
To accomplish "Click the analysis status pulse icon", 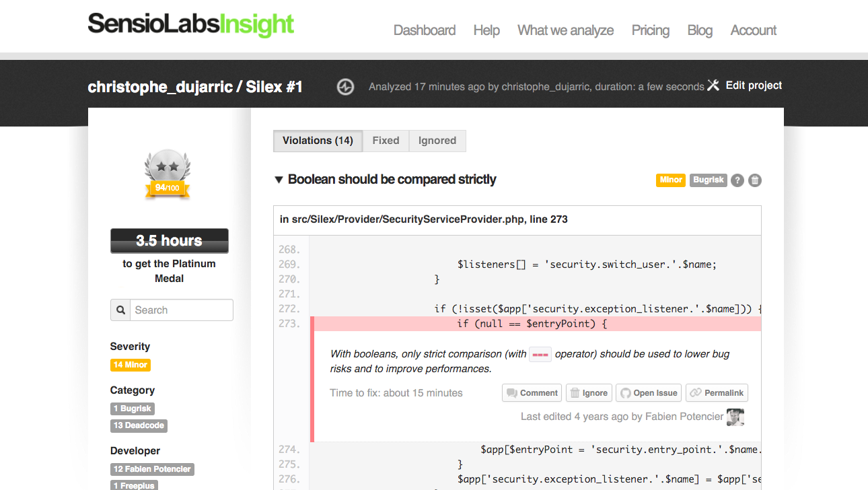I will [345, 87].
